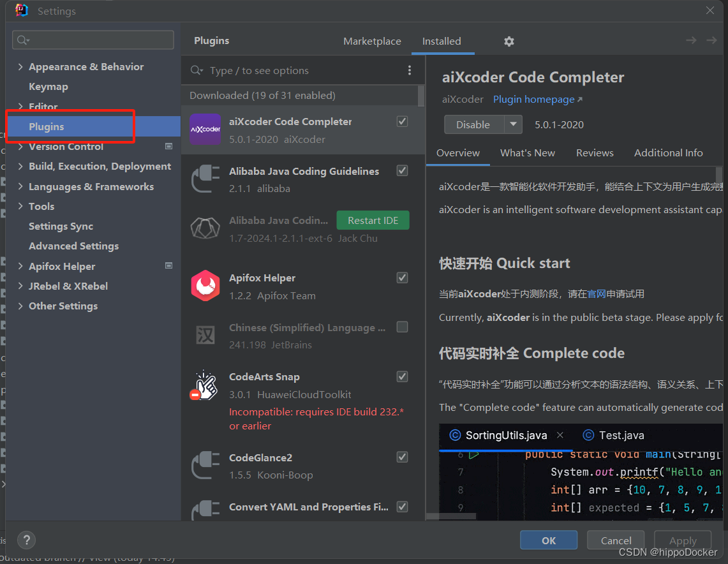Image resolution: width=728 pixels, height=564 pixels.
Task: Click the Alibaba Java Coding ext plugin icon
Action: [x=205, y=228]
